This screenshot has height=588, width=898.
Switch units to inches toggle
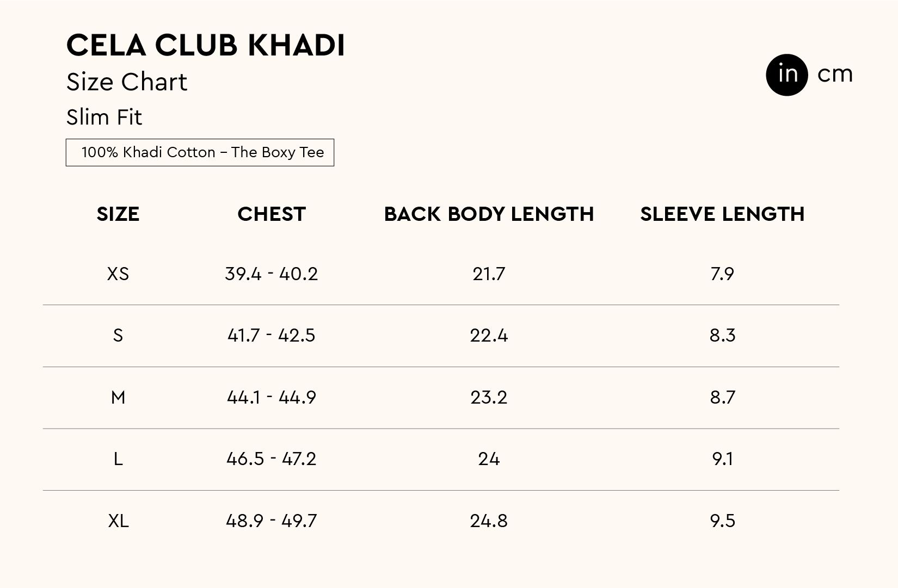786,75
